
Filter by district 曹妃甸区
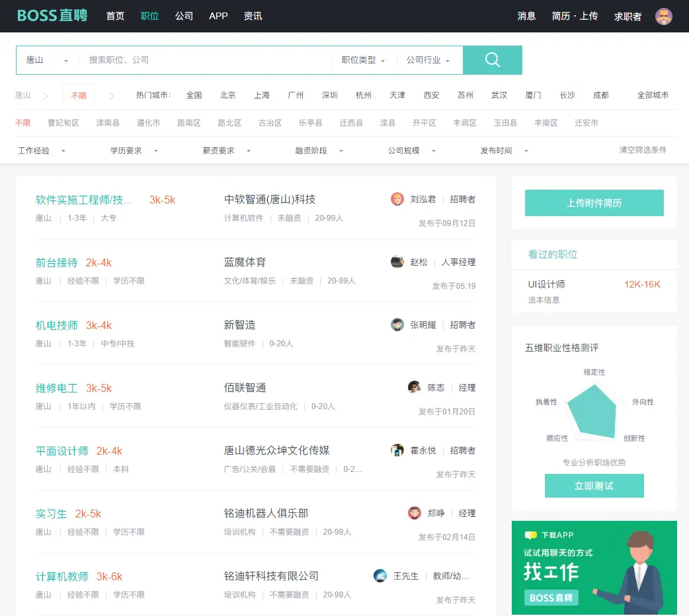63,122
